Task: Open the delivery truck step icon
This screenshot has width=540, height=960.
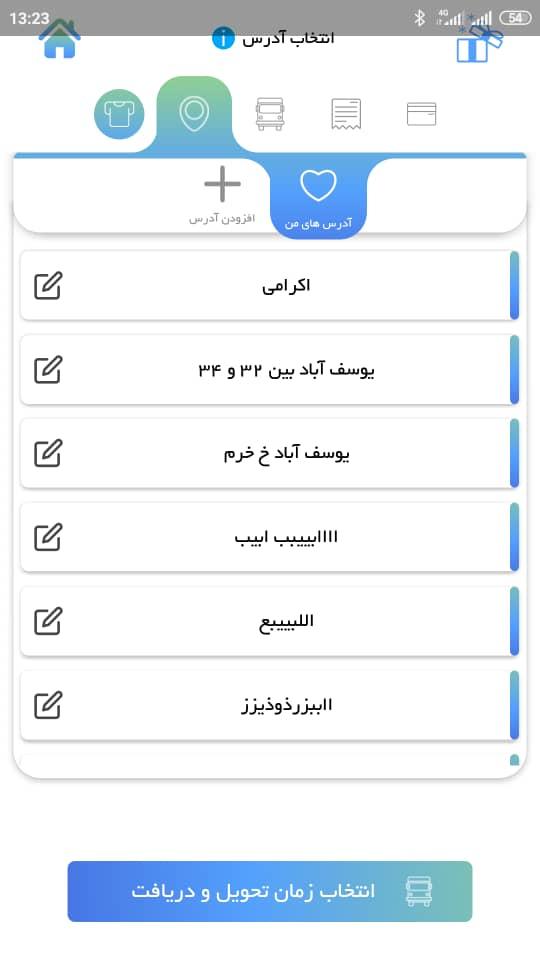Action: [x=270, y=114]
